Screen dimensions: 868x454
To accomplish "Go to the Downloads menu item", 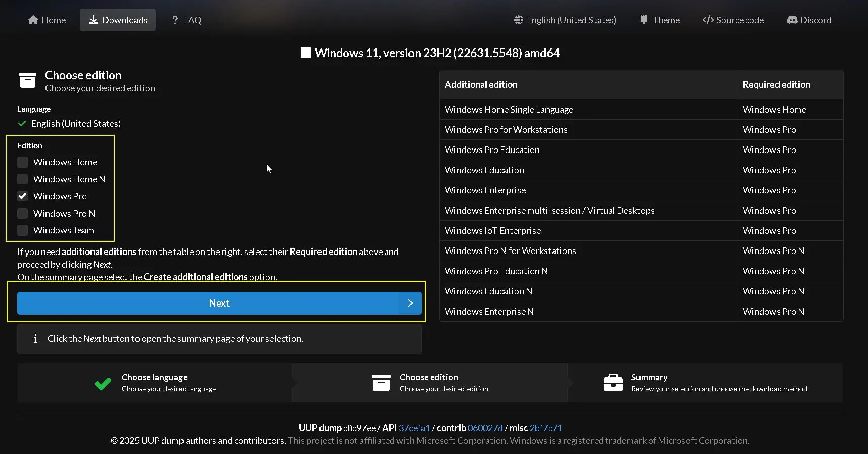I will point(118,20).
